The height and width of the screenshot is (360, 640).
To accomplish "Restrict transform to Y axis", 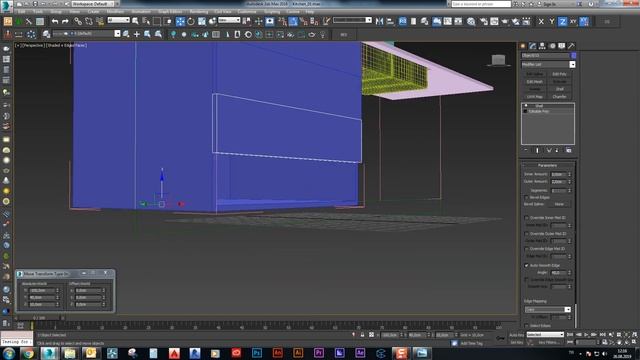I will tap(552, 21).
